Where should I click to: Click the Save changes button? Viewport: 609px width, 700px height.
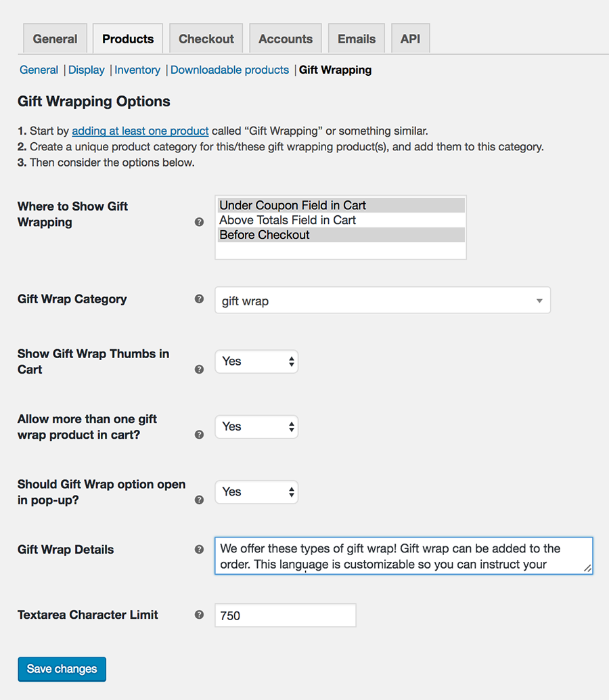pos(62,669)
